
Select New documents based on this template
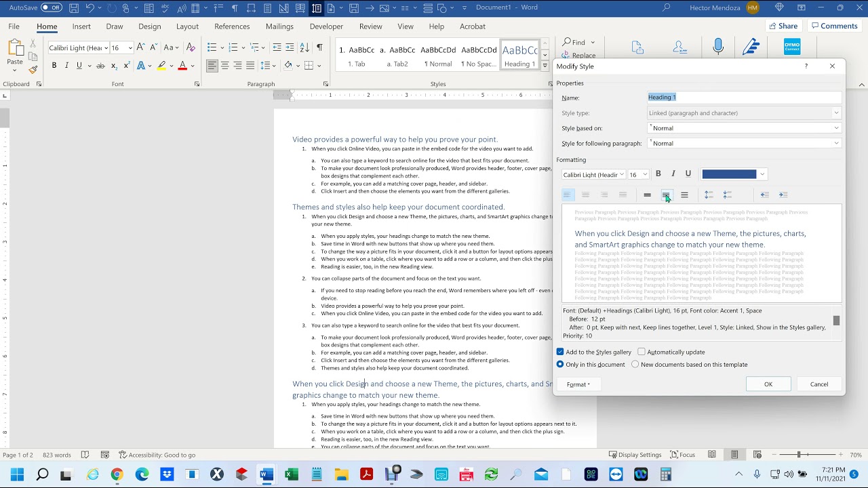coord(635,364)
